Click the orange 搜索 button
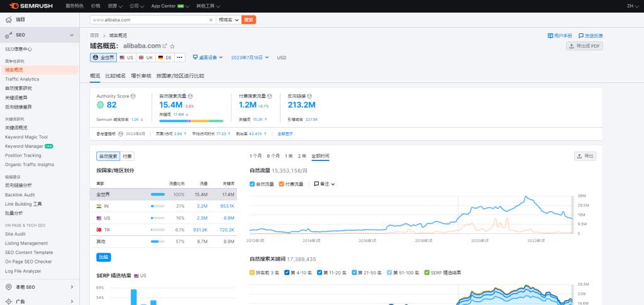Viewport: 644px width, 305px height. click(248, 19)
